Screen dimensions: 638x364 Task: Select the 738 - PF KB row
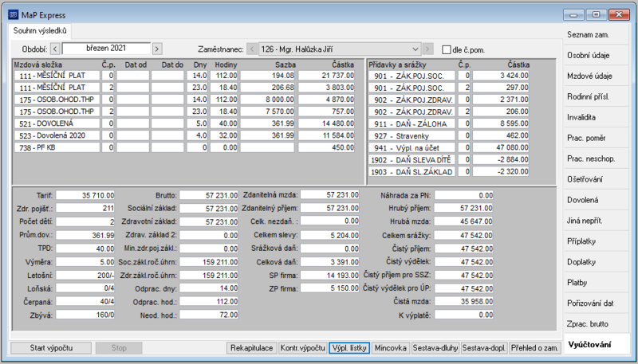coord(184,148)
